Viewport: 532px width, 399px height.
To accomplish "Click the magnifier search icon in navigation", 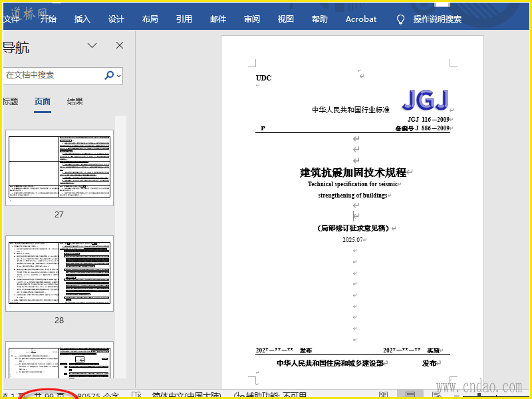I will pos(109,75).
